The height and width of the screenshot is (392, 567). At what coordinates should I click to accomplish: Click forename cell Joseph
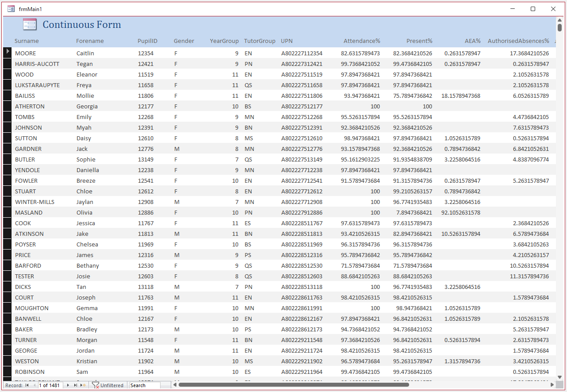pyautogui.click(x=86, y=297)
